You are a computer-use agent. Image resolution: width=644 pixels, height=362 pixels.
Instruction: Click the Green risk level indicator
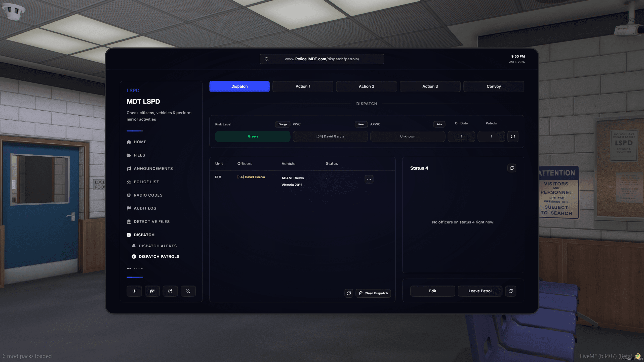253,136
